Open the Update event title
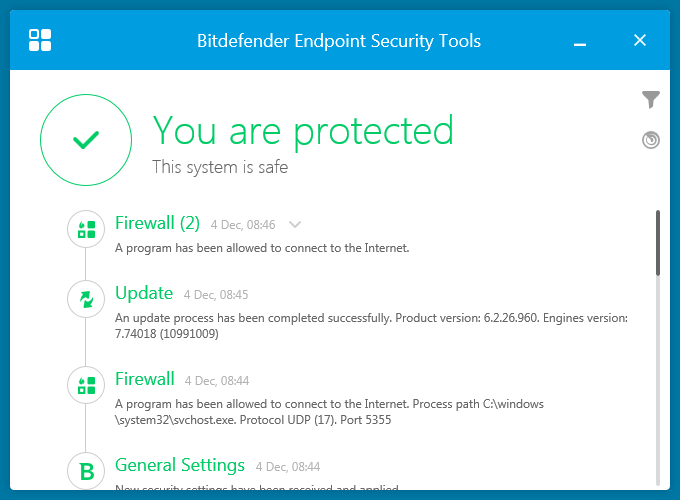Screen dimensions: 680x500 144,293
